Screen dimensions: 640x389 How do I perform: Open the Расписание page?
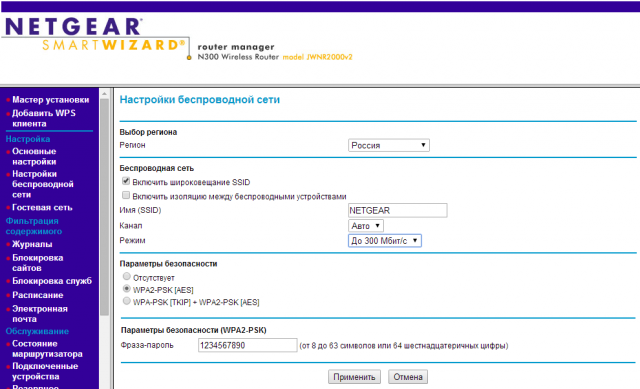coord(38,295)
